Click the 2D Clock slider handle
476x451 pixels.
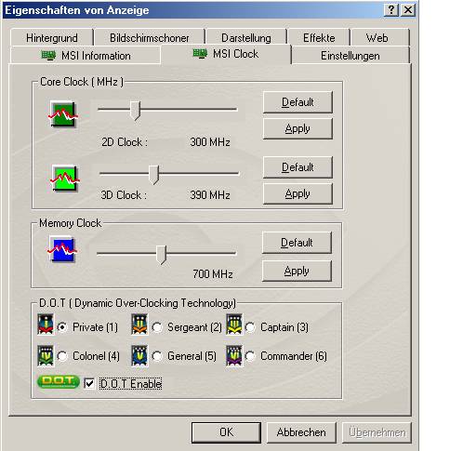[135, 111]
